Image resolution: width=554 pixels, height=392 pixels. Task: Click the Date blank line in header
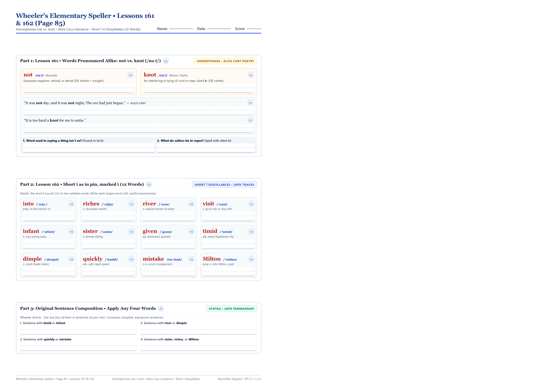219,28
